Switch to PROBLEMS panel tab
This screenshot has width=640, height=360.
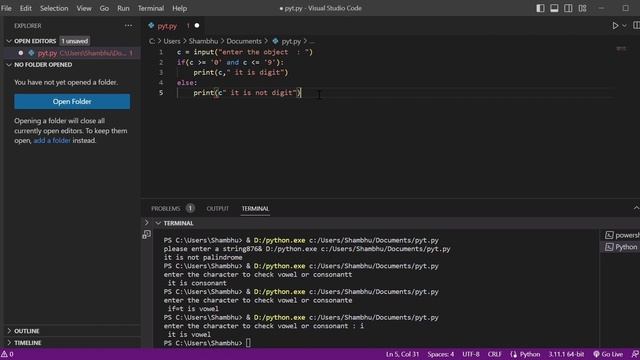pos(166,209)
